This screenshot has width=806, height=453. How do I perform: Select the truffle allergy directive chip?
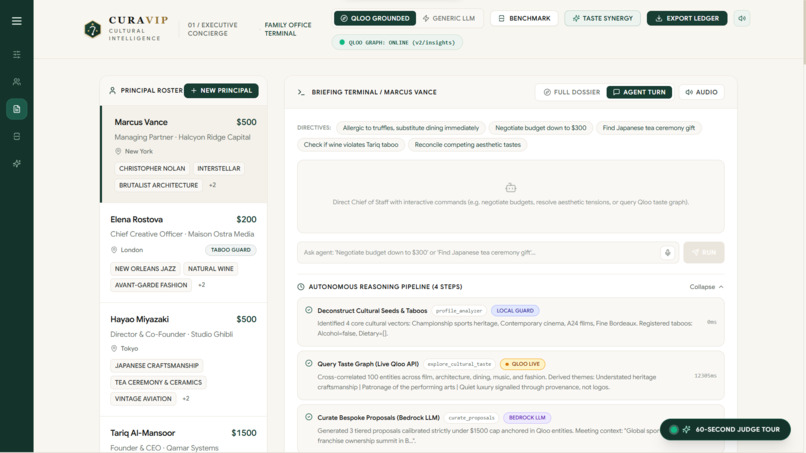pyautogui.click(x=411, y=128)
